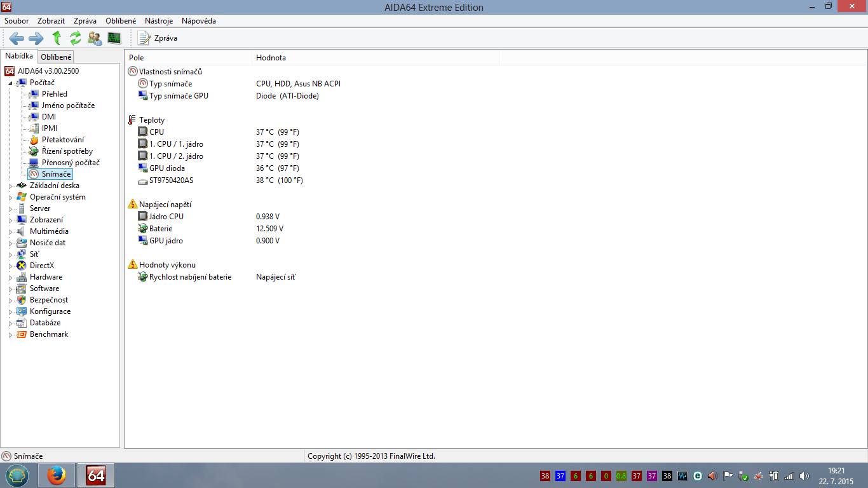868x488 pixels.
Task: Expand the DirectX tree node
Action: (10, 266)
